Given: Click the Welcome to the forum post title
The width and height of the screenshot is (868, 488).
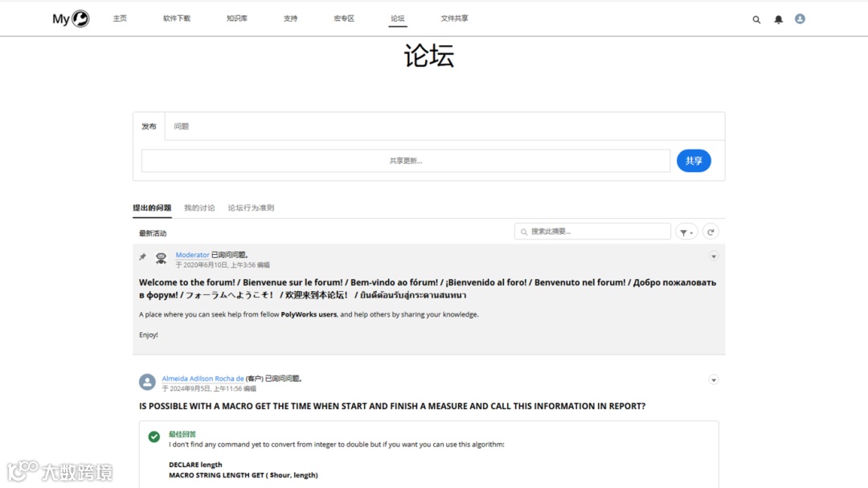Looking at the screenshot, I should [428, 289].
